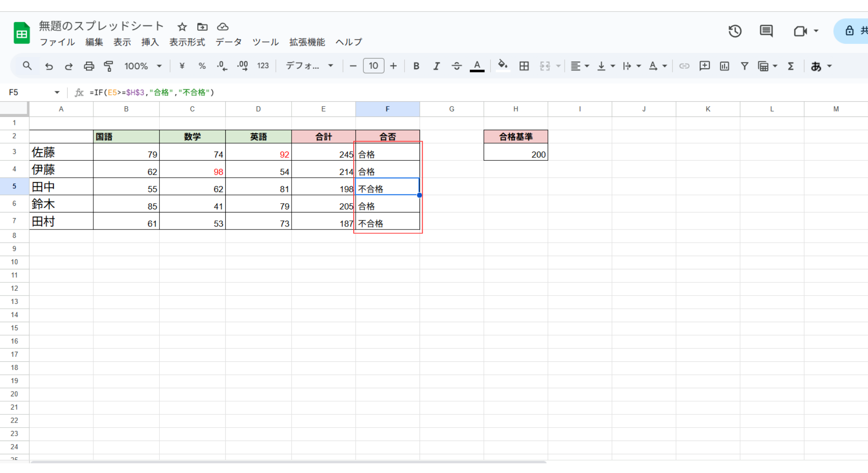This screenshot has width=868, height=473.
Task: Open version history clock icon
Action: [735, 31]
